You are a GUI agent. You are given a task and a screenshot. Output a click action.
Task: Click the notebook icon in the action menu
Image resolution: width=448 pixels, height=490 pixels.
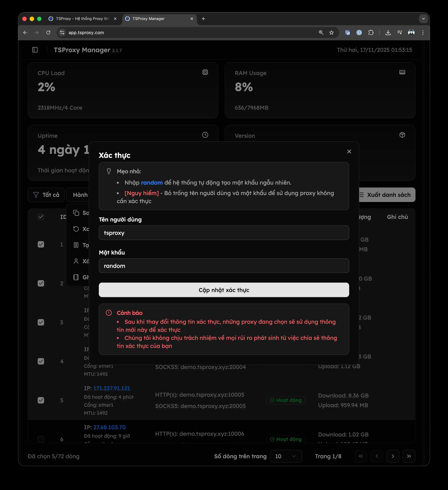(x=76, y=277)
